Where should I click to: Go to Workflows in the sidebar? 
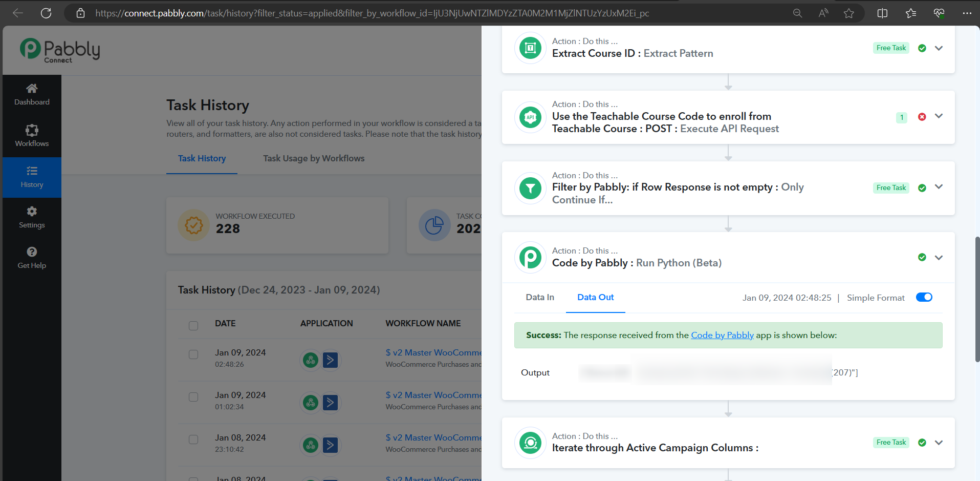[32, 136]
